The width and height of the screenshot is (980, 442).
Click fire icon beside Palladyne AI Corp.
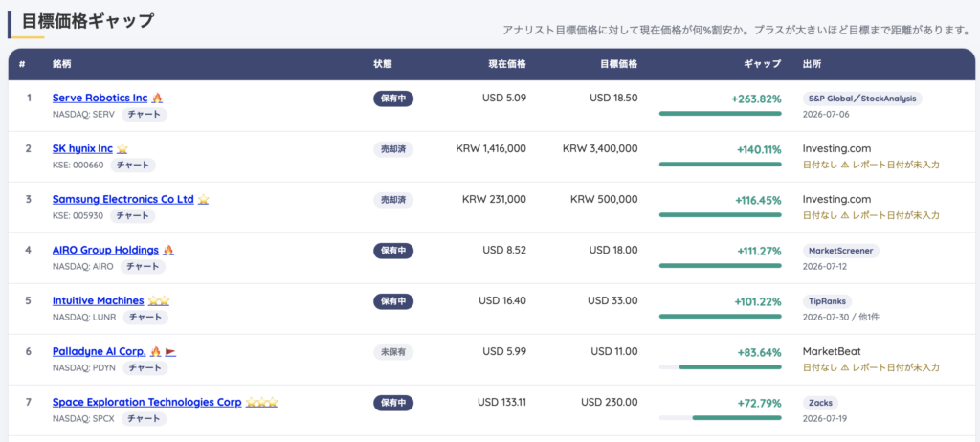pos(156,351)
